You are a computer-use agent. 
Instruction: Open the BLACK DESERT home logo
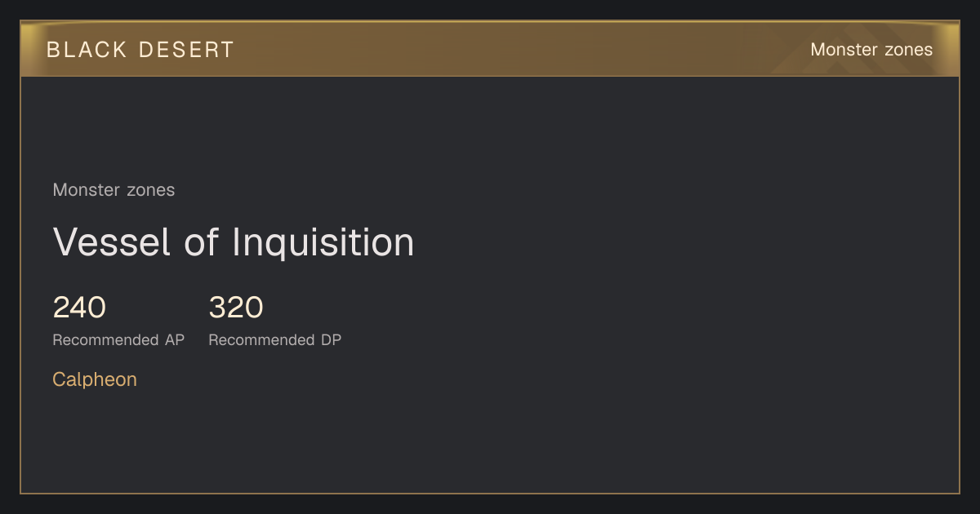[140, 50]
